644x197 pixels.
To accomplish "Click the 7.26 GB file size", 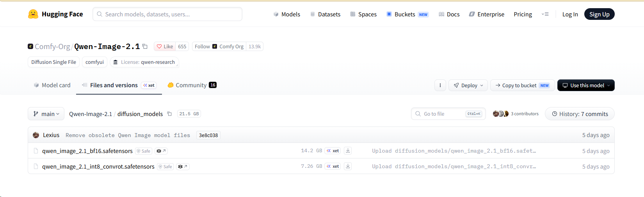I will 311,166.
